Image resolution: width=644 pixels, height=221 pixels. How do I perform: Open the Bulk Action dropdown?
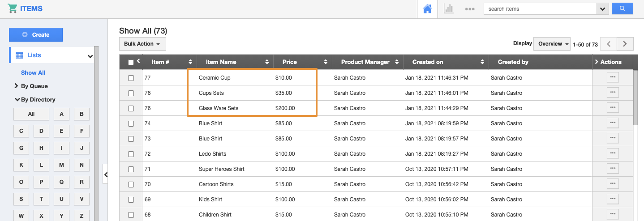(x=142, y=44)
